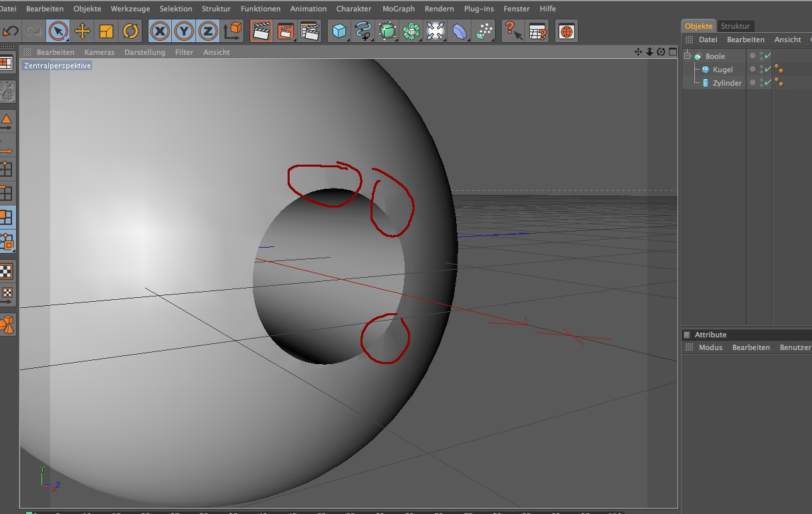
Task: Toggle the Y axis lock
Action: coord(184,31)
